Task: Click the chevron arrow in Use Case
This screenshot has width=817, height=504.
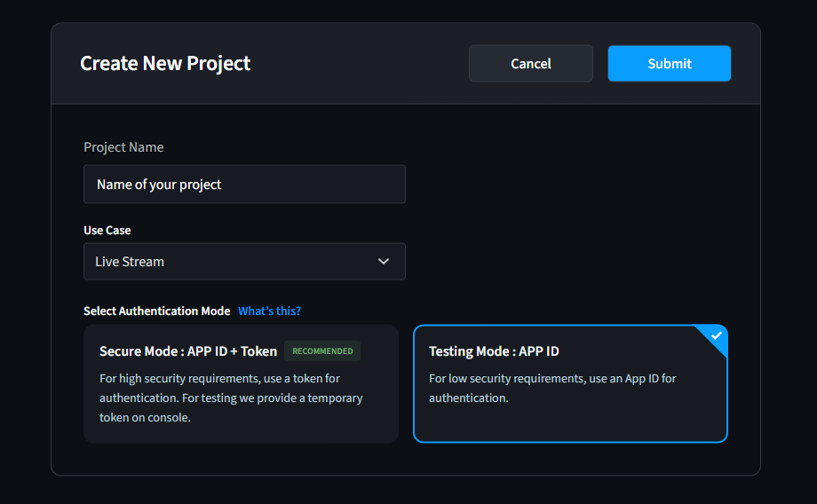Action: tap(384, 262)
